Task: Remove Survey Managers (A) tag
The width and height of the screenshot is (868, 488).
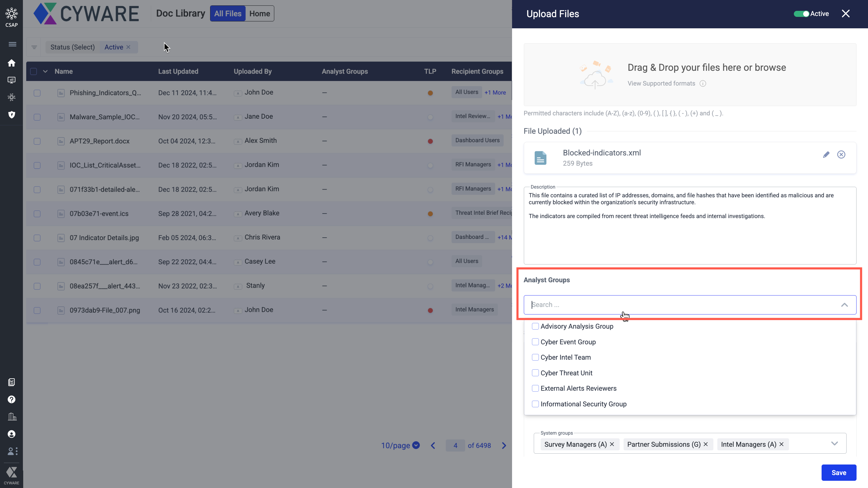Action: pos(612,445)
